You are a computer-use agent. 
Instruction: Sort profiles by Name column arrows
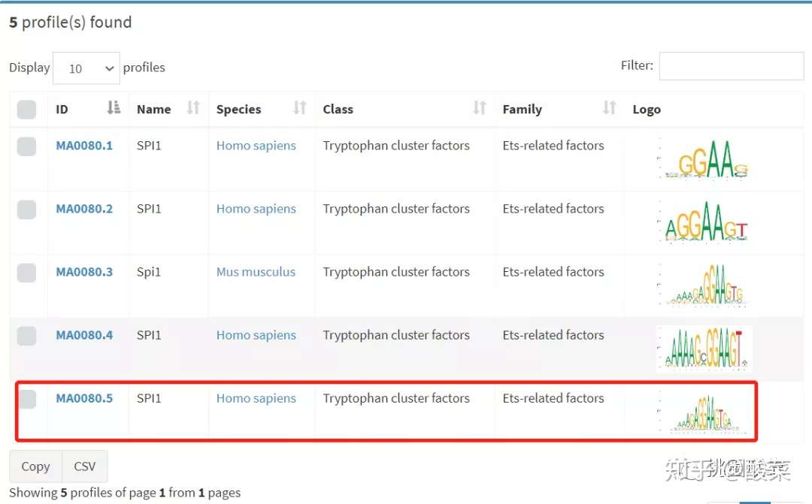point(193,107)
